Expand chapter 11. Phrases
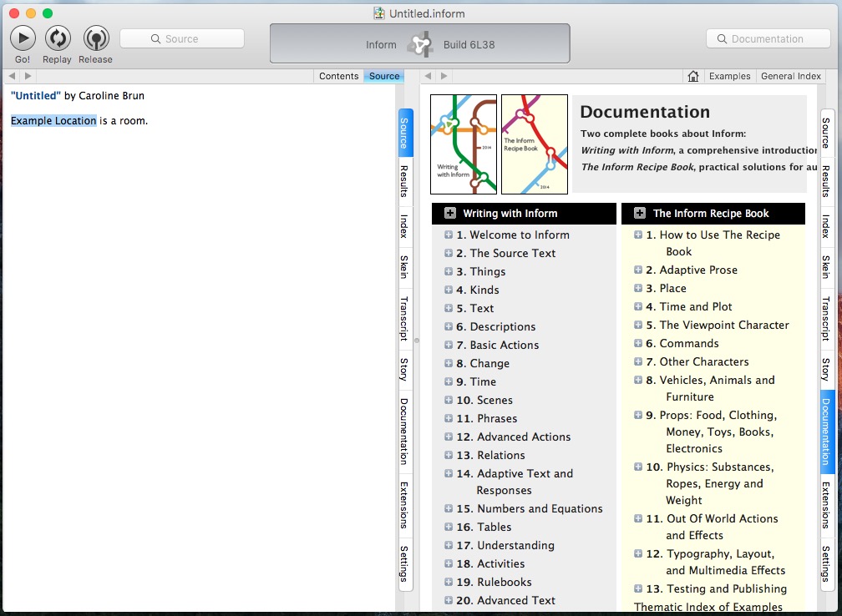 point(449,418)
